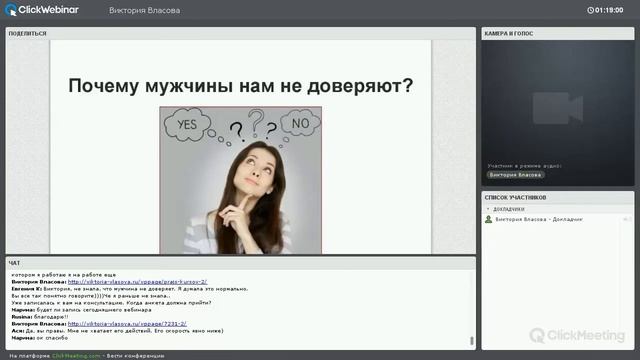This screenshot has height=360, width=640.
Task: Click the chat message from Ася
Action: (118, 331)
